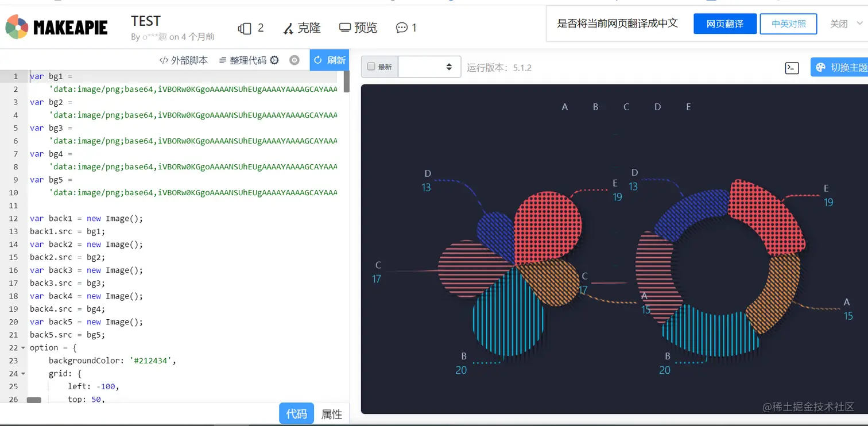Click the 运行版本: 5.1.2 label
This screenshot has height=426, width=868.
499,68
